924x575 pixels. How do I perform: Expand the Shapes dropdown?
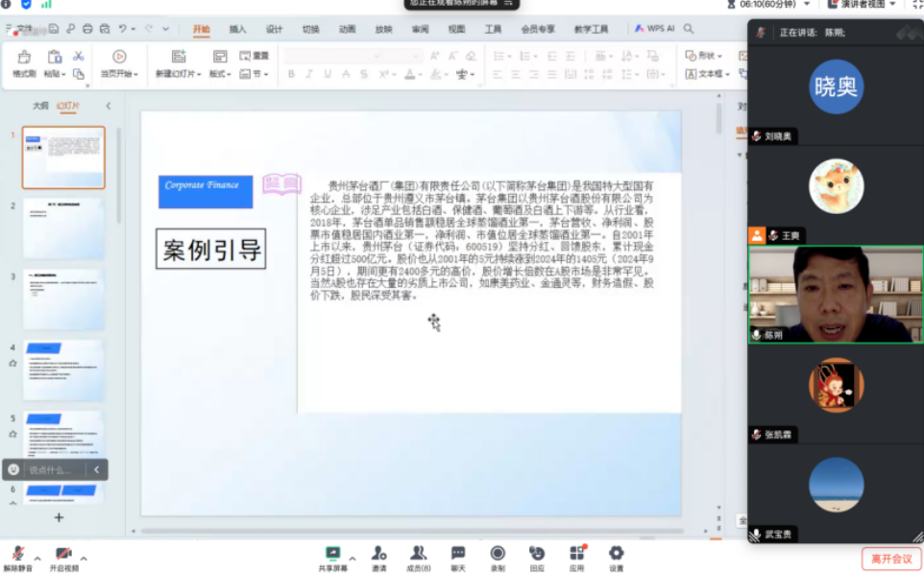706,56
